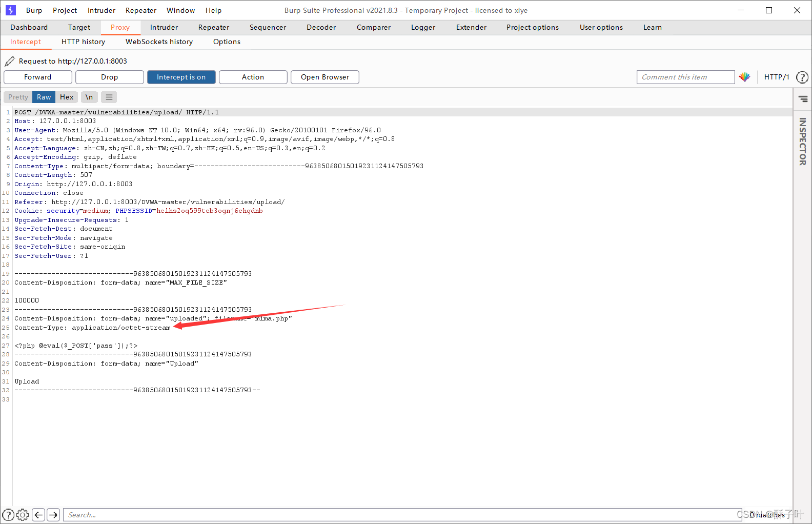Toggle the HTTP/1 protocol label
Image resolution: width=812 pixels, height=524 pixels.
[x=777, y=77]
